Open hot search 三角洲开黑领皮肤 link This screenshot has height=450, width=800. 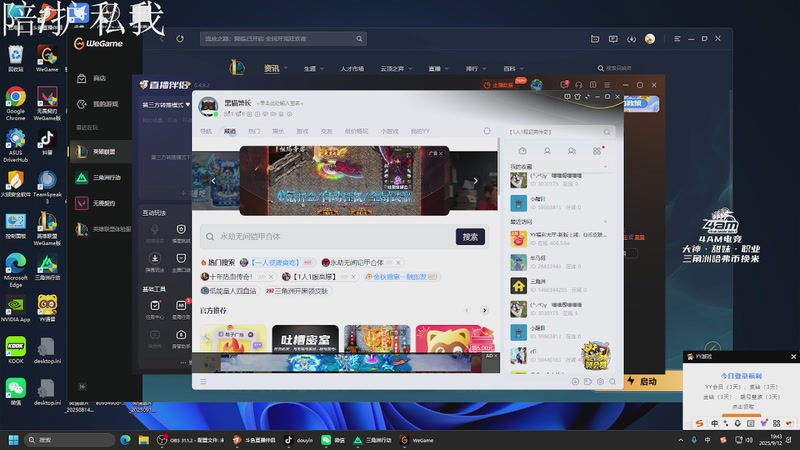pyautogui.click(x=301, y=291)
